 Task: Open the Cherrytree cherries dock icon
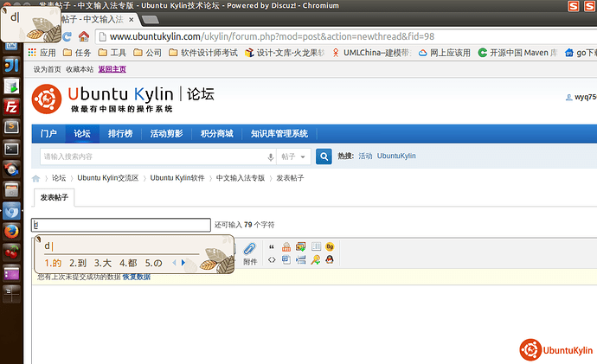point(11,252)
